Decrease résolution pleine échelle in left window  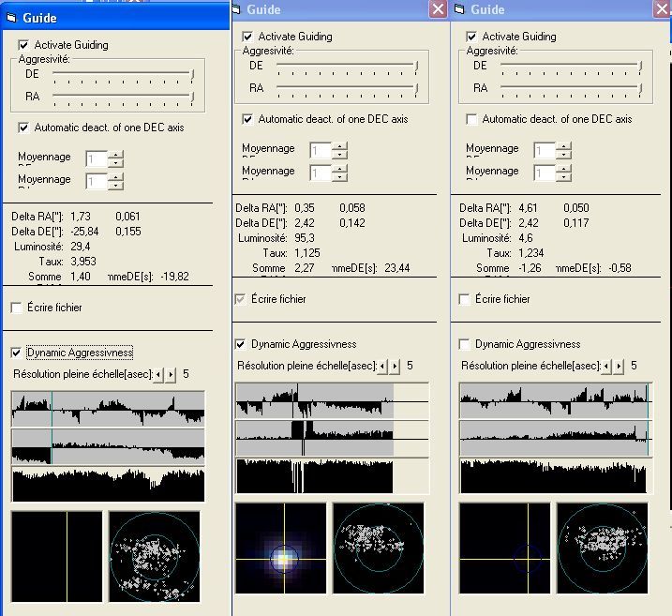[x=158, y=375]
